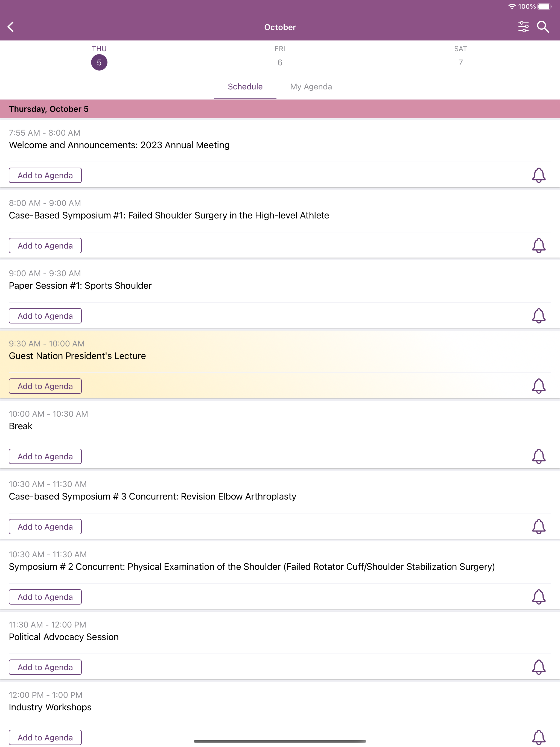Add Welcome and Announcements to agenda
The image size is (560, 747).
45,175
